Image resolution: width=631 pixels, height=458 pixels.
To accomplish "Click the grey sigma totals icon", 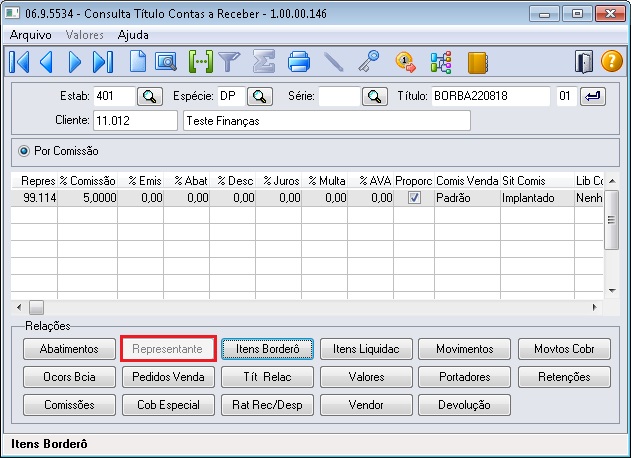I will 264,62.
